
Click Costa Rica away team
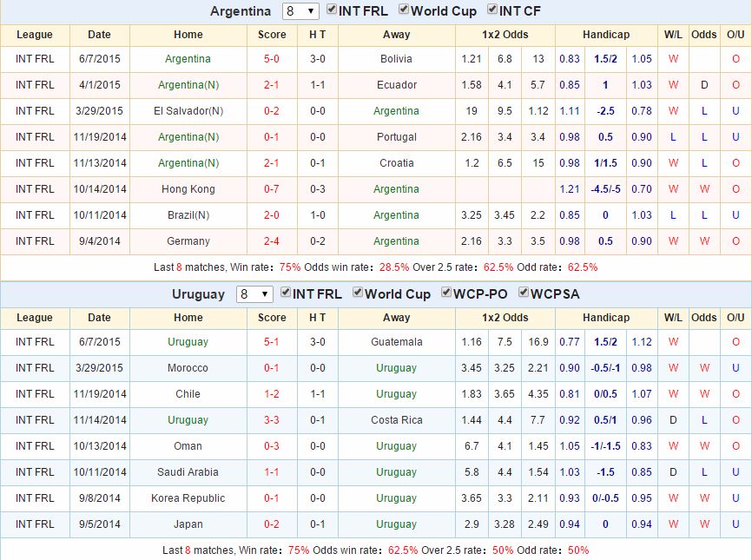[396, 420]
